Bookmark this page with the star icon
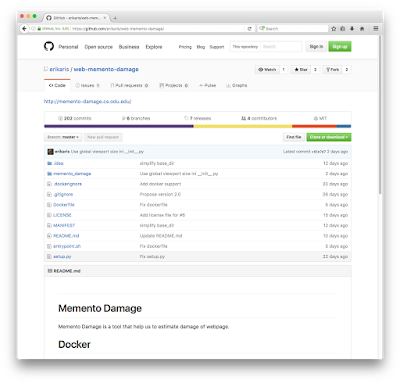 (334, 29)
